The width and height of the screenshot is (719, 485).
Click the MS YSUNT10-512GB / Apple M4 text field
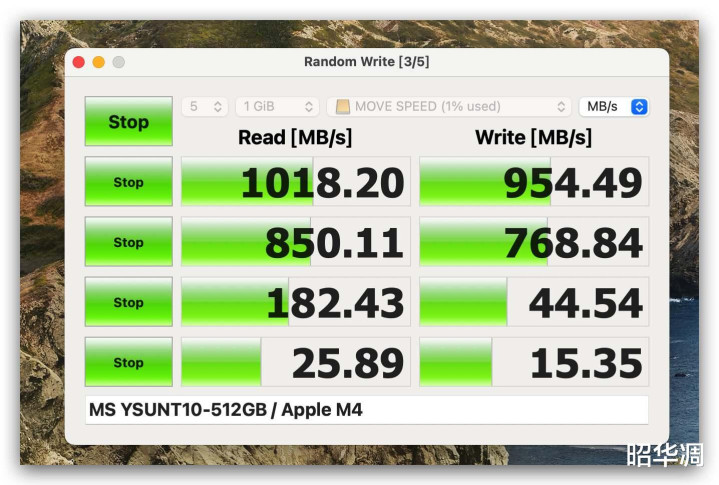(366, 410)
